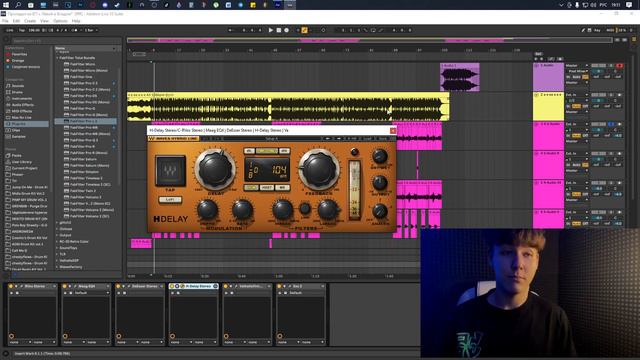Select the HOST sync mode button
This screenshot has height=360, width=640.
(x=267, y=187)
